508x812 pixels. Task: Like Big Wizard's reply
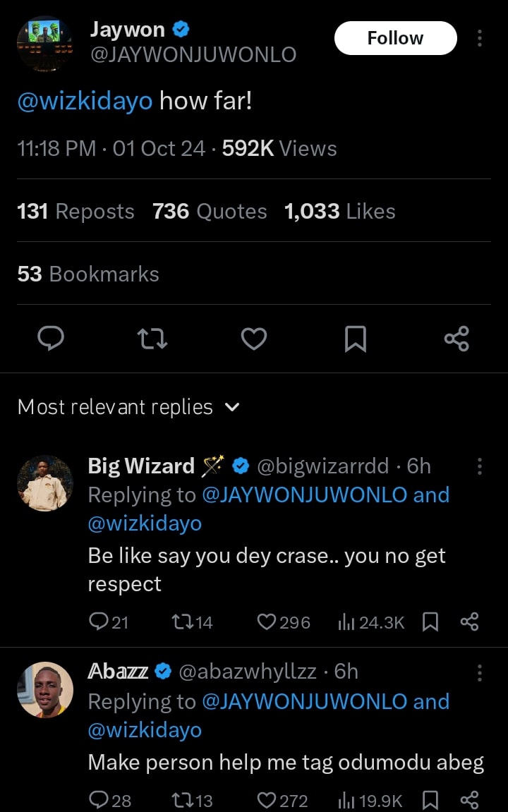(266, 622)
